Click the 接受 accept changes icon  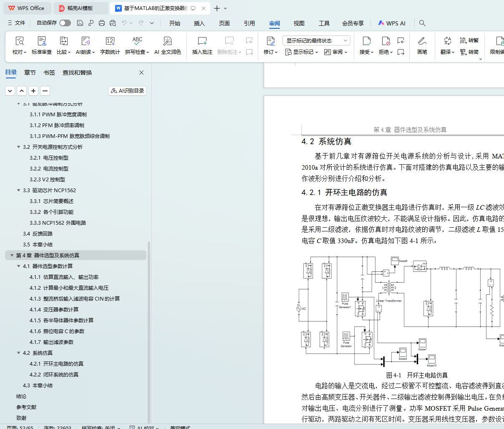coord(366,41)
